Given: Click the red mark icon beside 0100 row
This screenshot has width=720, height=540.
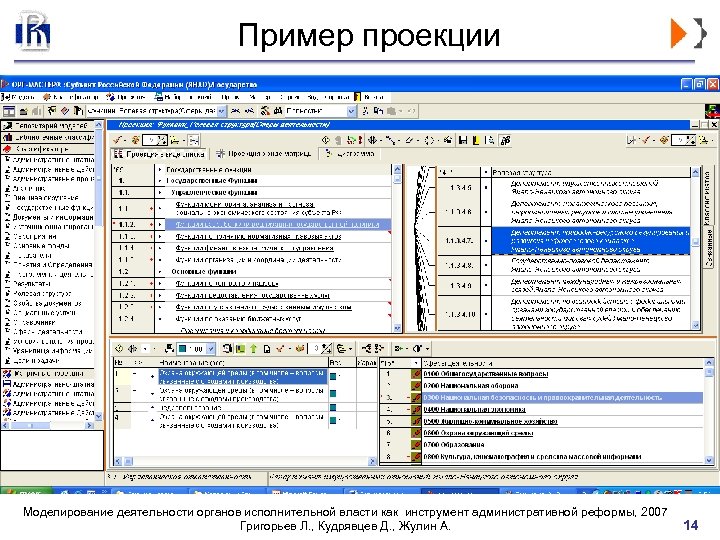Looking at the screenshot, I should [x=416, y=374].
